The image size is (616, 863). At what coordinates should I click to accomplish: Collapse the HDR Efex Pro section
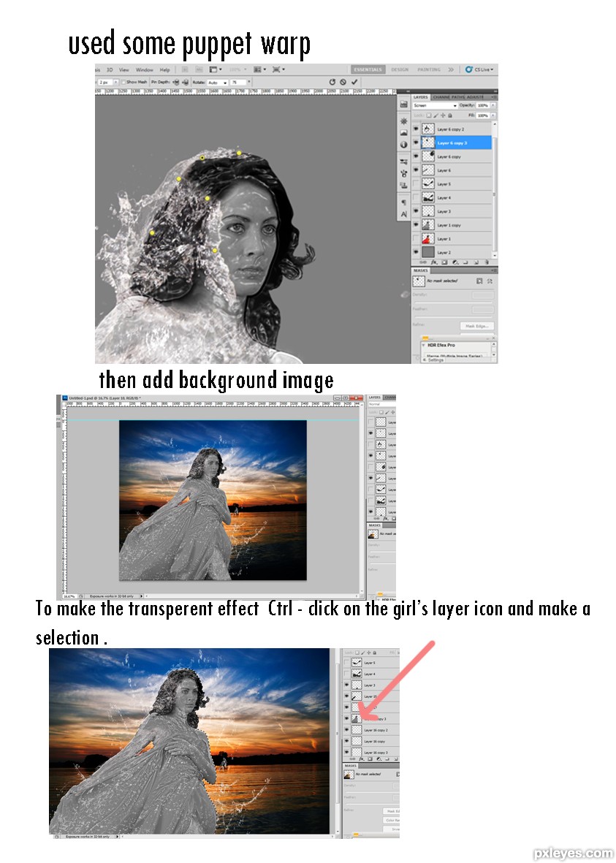(423, 345)
